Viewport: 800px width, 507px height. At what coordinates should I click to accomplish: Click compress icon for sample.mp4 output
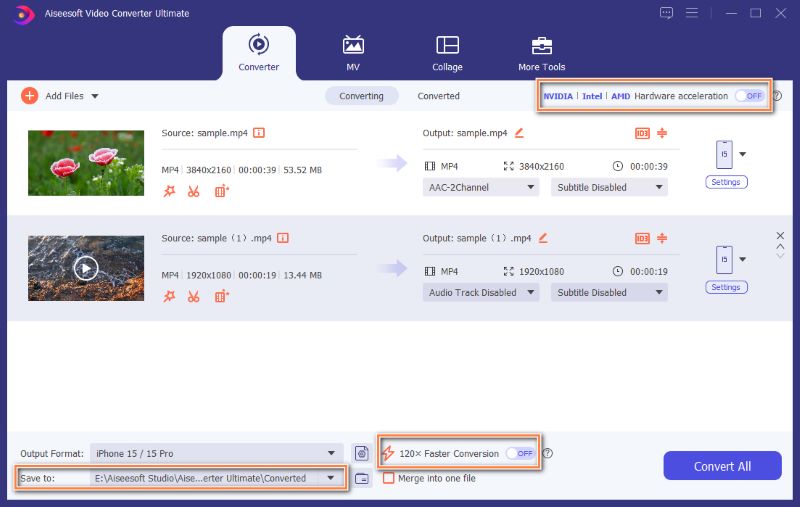pyautogui.click(x=662, y=133)
